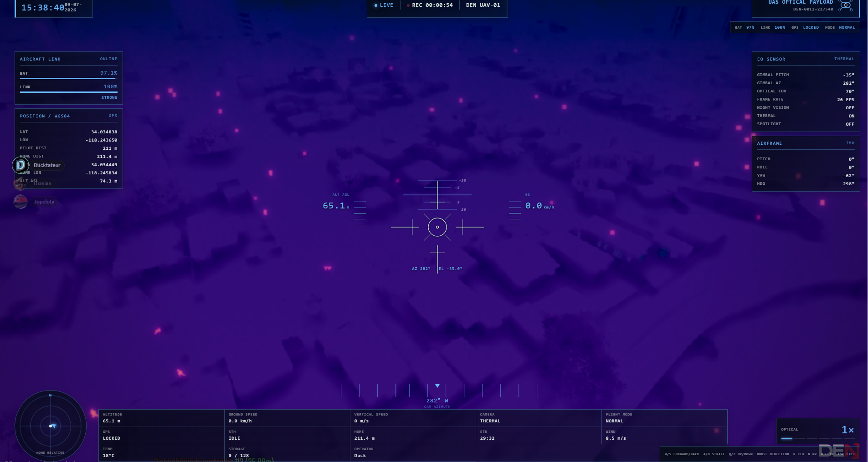
Task: Click the HDG 298° row
Action: pyautogui.click(x=806, y=184)
